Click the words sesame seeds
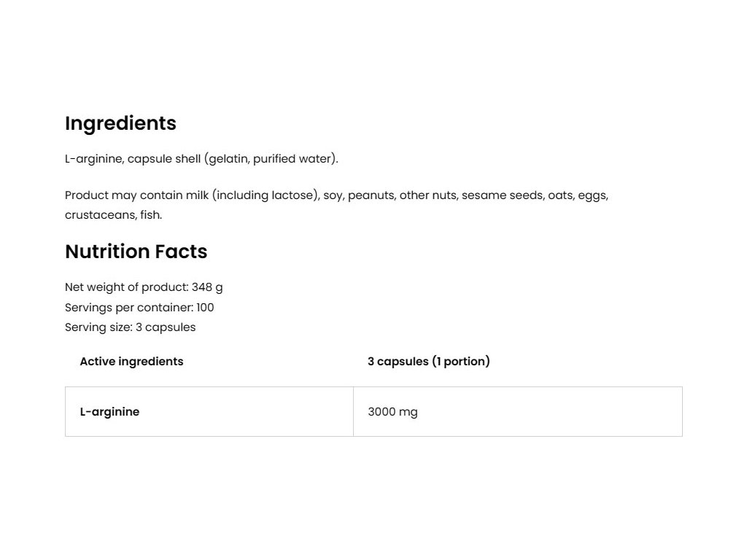747x560 pixels. coord(502,195)
